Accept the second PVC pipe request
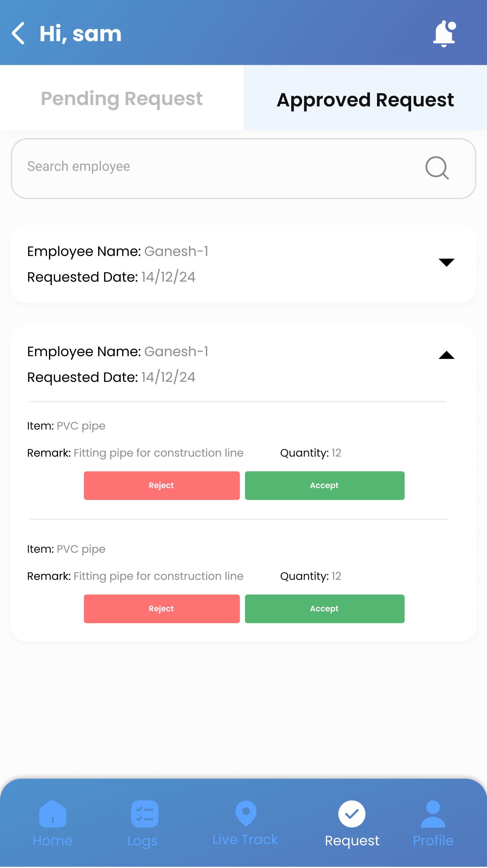Image resolution: width=487 pixels, height=868 pixels. (324, 609)
